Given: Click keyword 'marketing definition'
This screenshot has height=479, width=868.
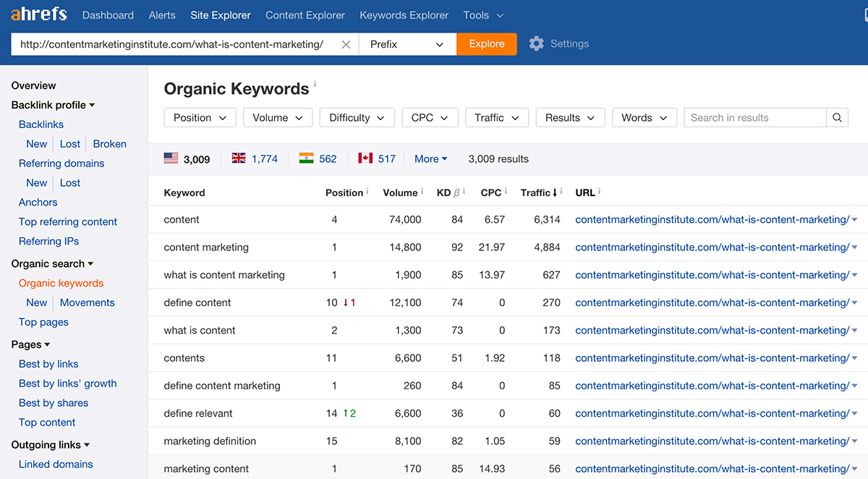Looking at the screenshot, I should tap(210, 441).
